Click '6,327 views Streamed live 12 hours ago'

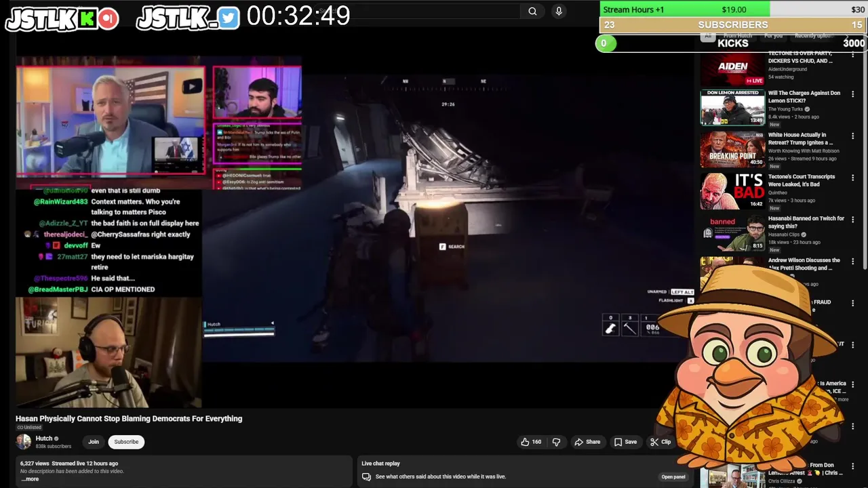[69, 464]
